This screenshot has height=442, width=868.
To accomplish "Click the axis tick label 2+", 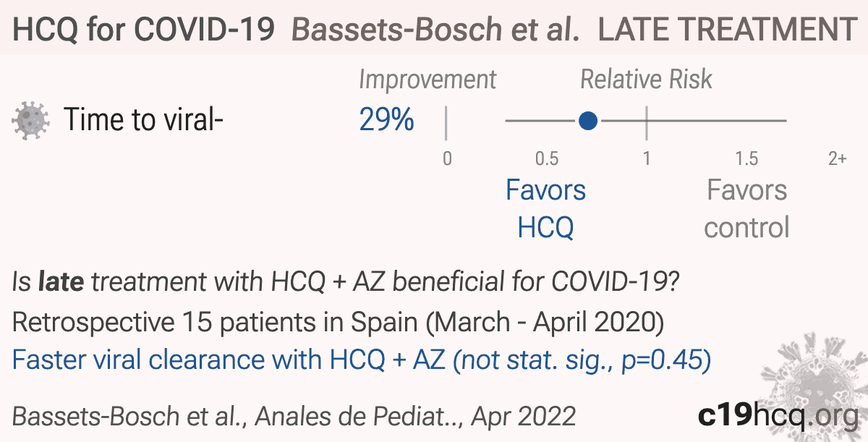I will (x=837, y=158).
